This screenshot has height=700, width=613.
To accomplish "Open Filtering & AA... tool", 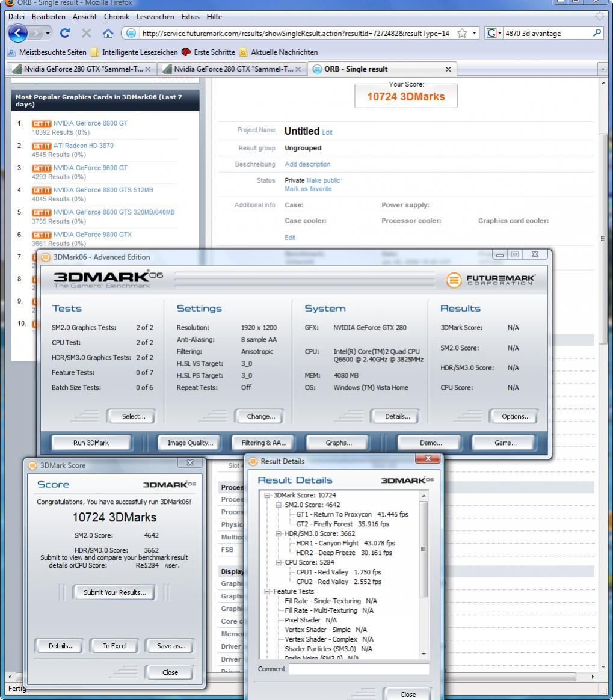I will (262, 443).
